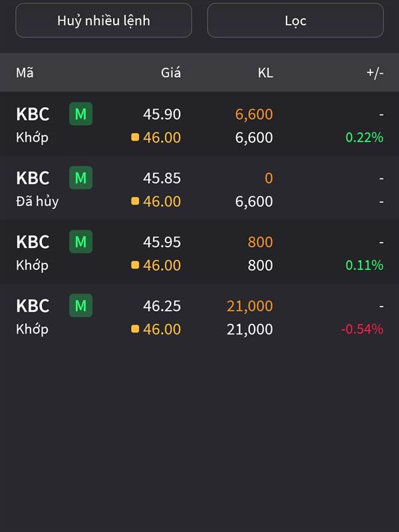Tap the "Huỷ nhiều lệnh" button

104,21
